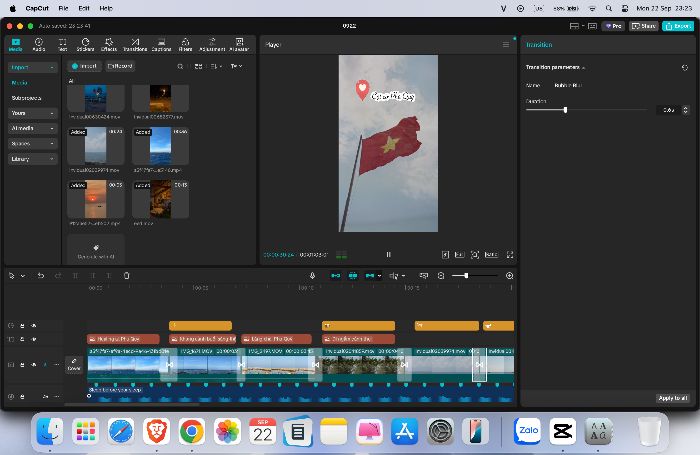Collapse the Transition parameters section

pyautogui.click(x=583, y=67)
